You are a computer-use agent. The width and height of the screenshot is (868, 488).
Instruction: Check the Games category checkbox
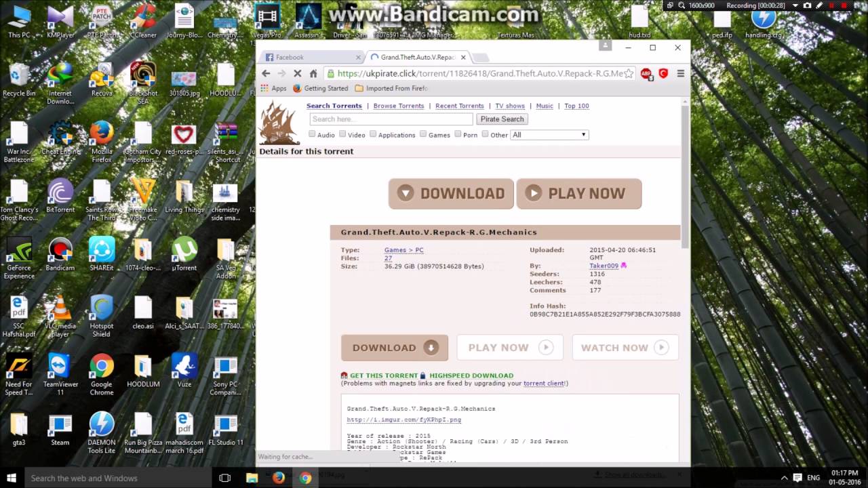click(423, 134)
